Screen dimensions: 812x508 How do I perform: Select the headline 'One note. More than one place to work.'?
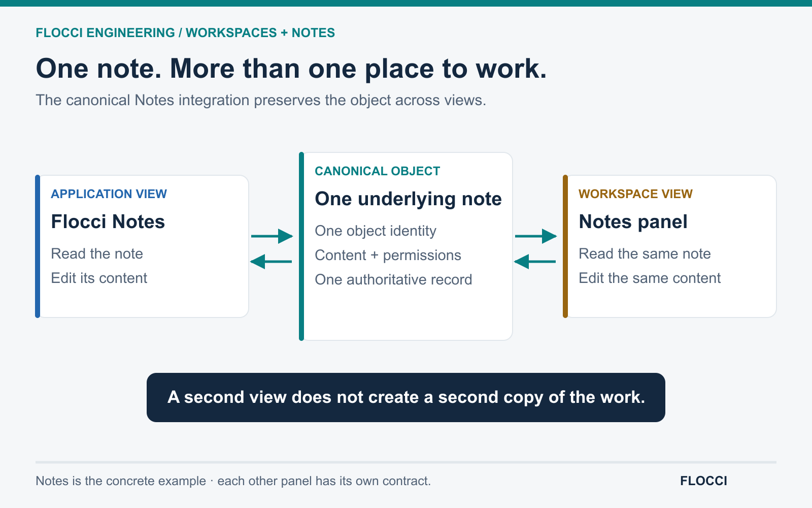click(291, 69)
